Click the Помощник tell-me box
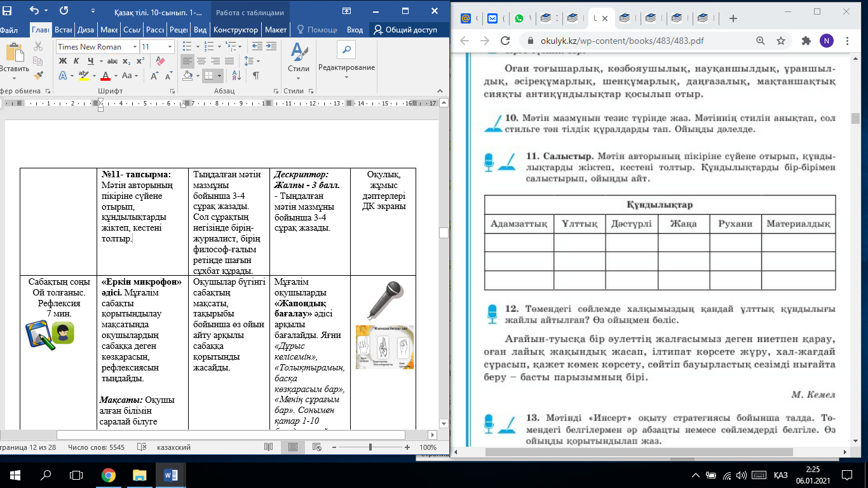The width and height of the screenshot is (868, 488). pyautogui.click(x=317, y=30)
